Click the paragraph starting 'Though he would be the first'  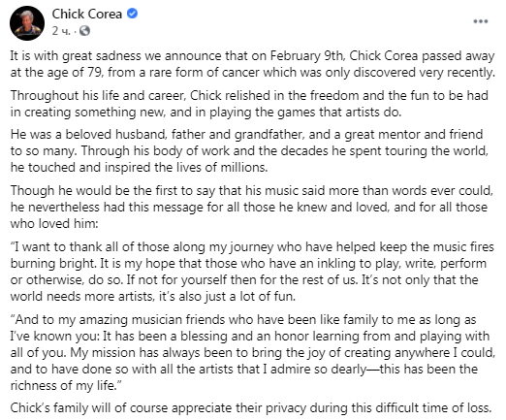tap(252, 207)
